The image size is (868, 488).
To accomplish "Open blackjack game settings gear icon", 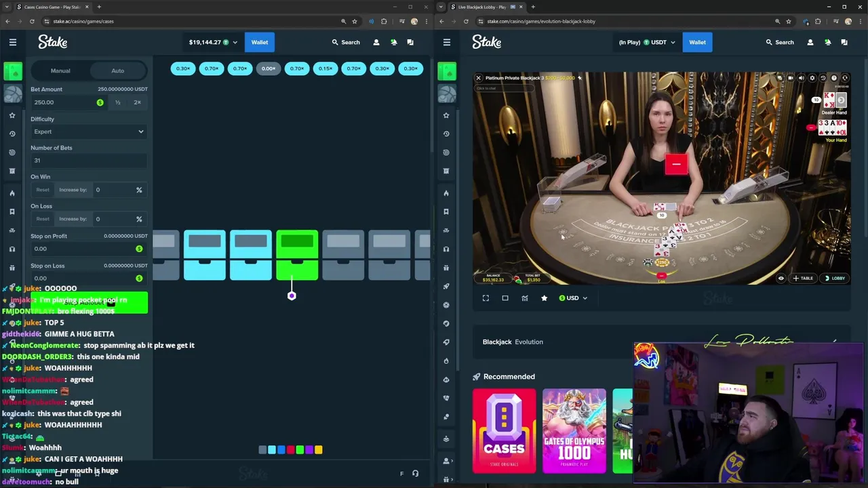I will pos(812,78).
